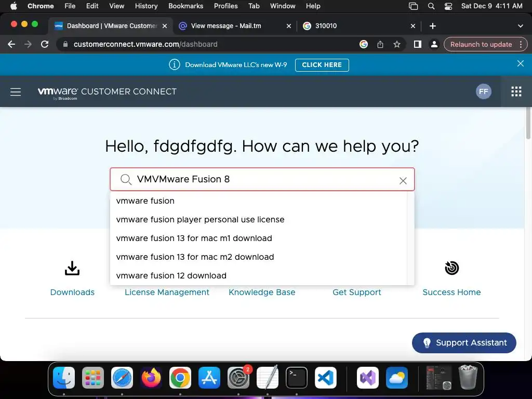Go back with the browser back arrow
Image resolution: width=532 pixels, height=399 pixels.
[11, 44]
